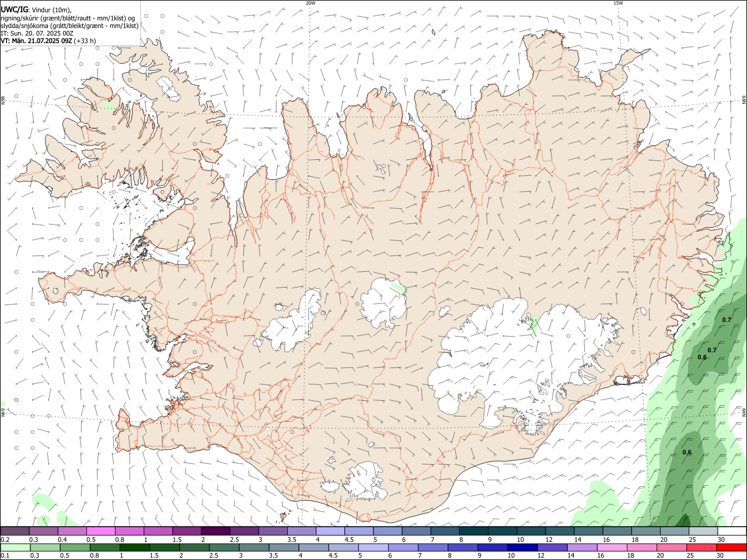Click the UWC/IG title text
The height and width of the screenshot is (560, 747).
click(x=15, y=10)
